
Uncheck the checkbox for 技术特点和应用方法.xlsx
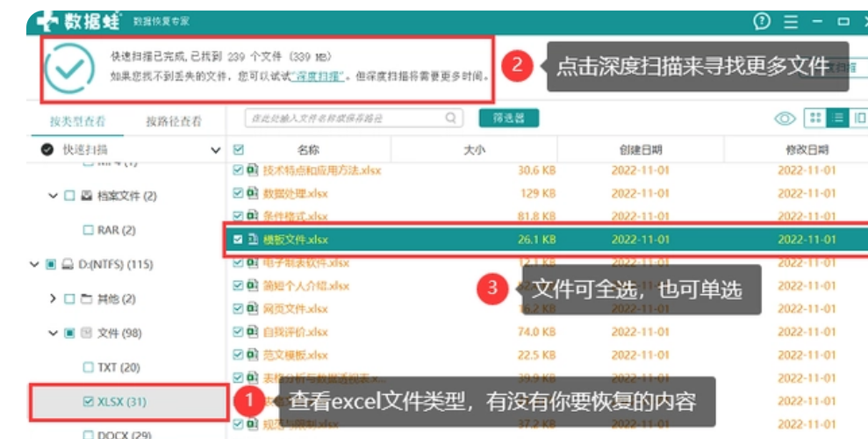click(238, 169)
